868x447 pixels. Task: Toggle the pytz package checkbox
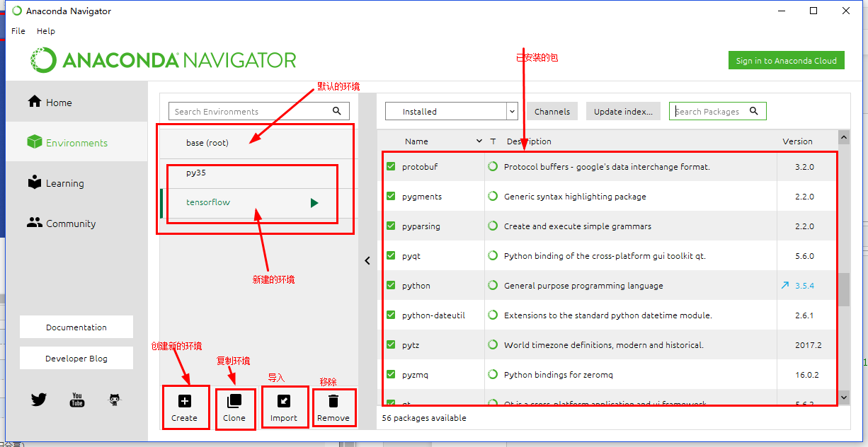391,345
